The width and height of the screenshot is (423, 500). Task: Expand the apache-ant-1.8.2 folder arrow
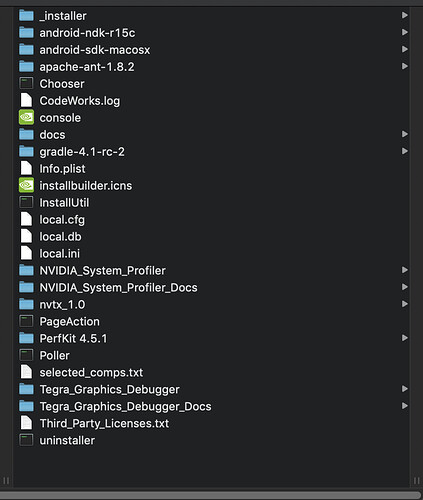(x=405, y=66)
